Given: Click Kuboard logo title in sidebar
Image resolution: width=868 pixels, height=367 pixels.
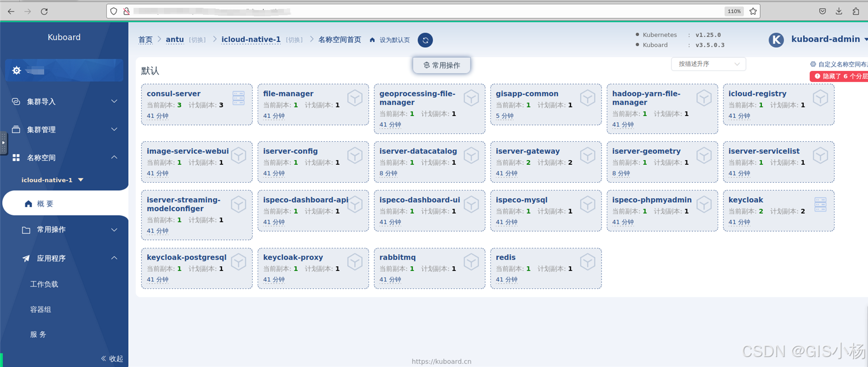Looking at the screenshot, I should (x=64, y=37).
